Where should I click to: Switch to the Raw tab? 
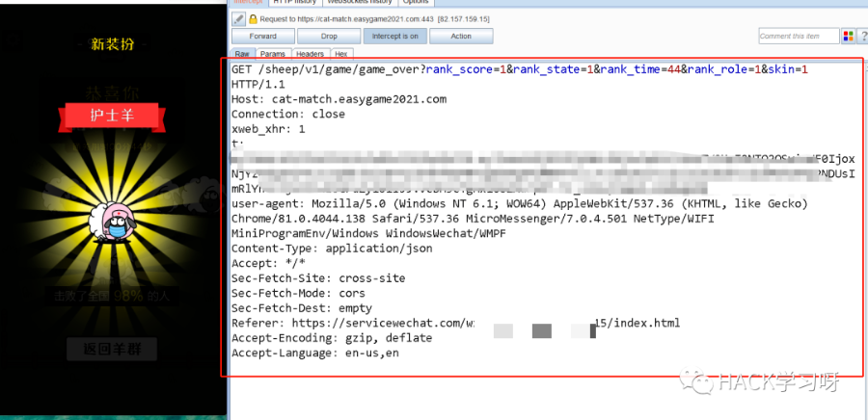point(242,54)
